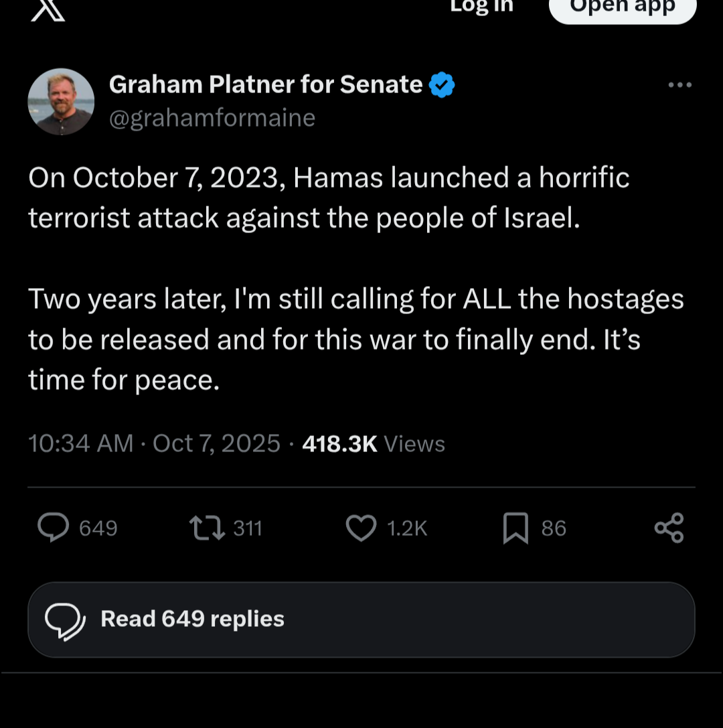Viewport: 723px width, 728px height.
Task: Click the blue verified badge
Action: 442,85
